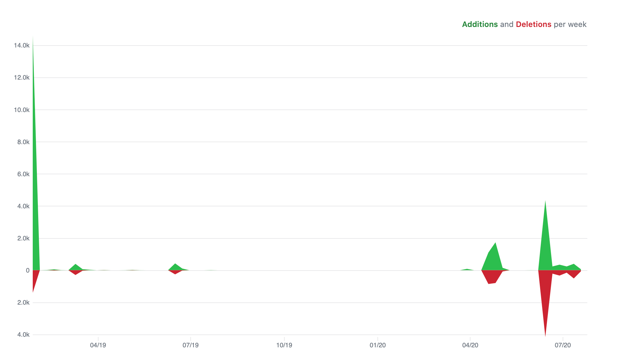This screenshot has width=622, height=364.
Task: Click the 10/19 date axis label
Action: coord(284,345)
